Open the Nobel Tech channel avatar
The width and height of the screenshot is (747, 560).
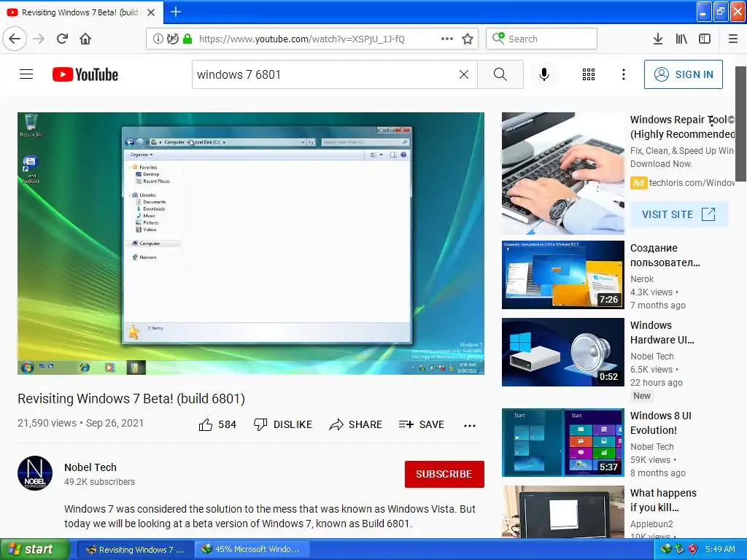point(35,473)
